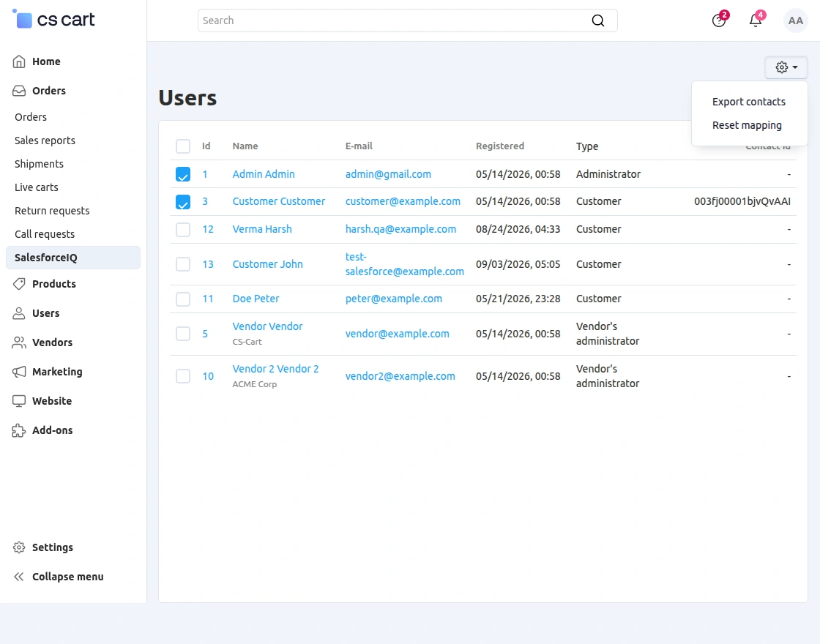Viewport: 820px width, 644px height.
Task: Open Return requests in sidebar
Action: click(x=52, y=211)
